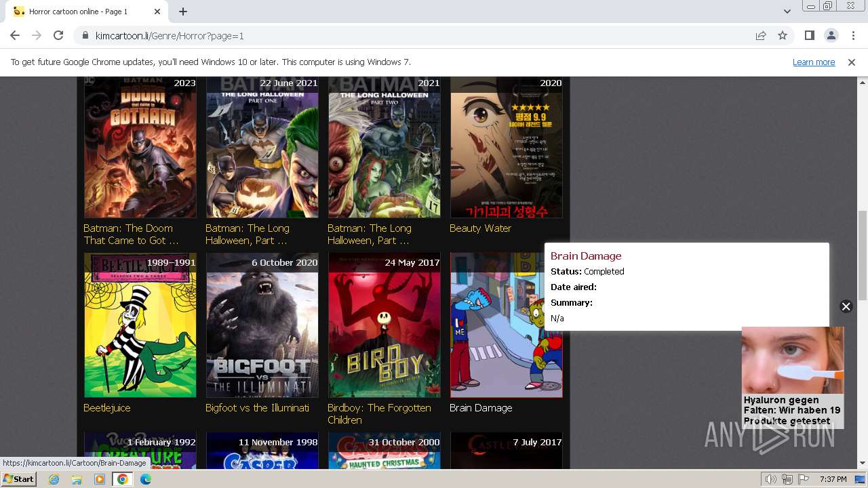Open Batman: The Doom That Came poster
The height and width of the screenshot is (488, 868).
click(140, 147)
